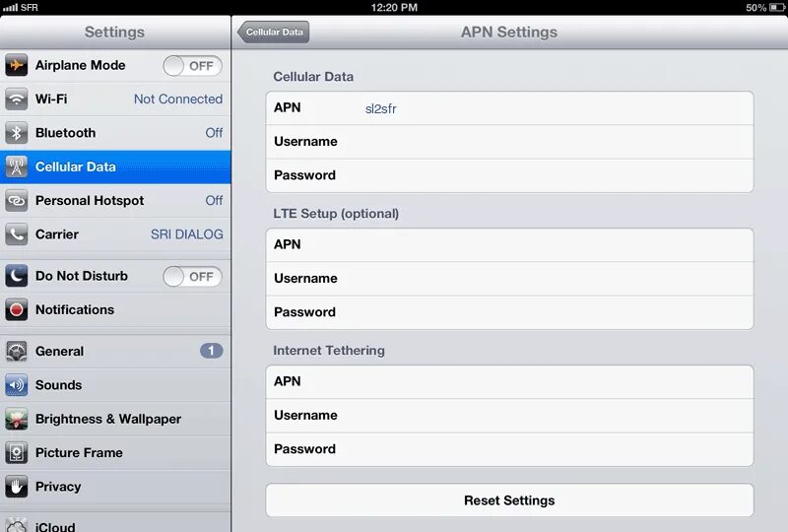Image resolution: width=788 pixels, height=532 pixels.
Task: Tap the Not Connected Wi-Fi status
Action: click(178, 100)
